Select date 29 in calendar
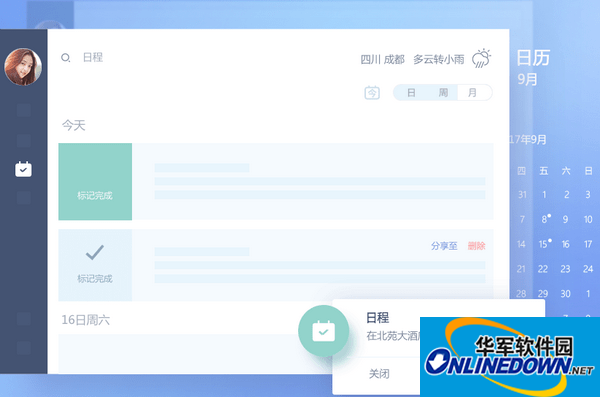This screenshot has width=600, height=397. point(543,294)
